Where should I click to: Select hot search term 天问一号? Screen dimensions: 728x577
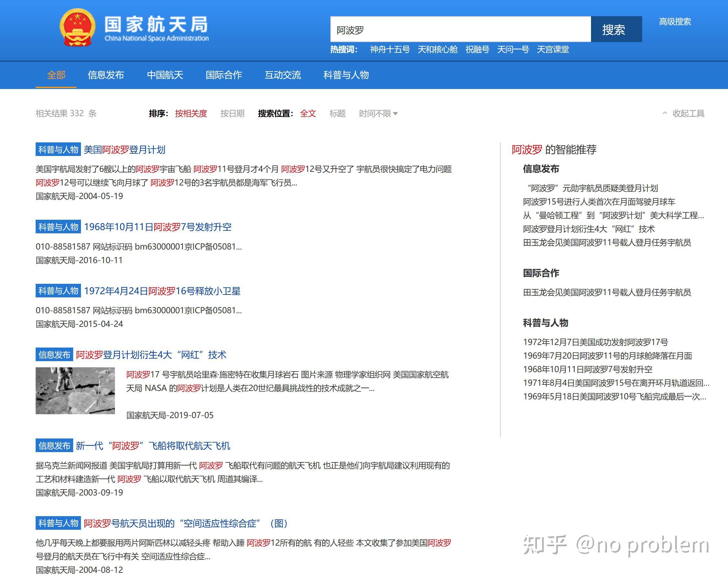pyautogui.click(x=513, y=50)
